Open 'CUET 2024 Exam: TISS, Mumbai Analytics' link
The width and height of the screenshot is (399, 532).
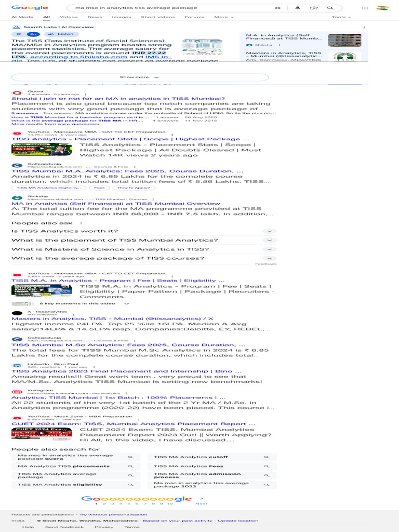[x=134, y=424]
